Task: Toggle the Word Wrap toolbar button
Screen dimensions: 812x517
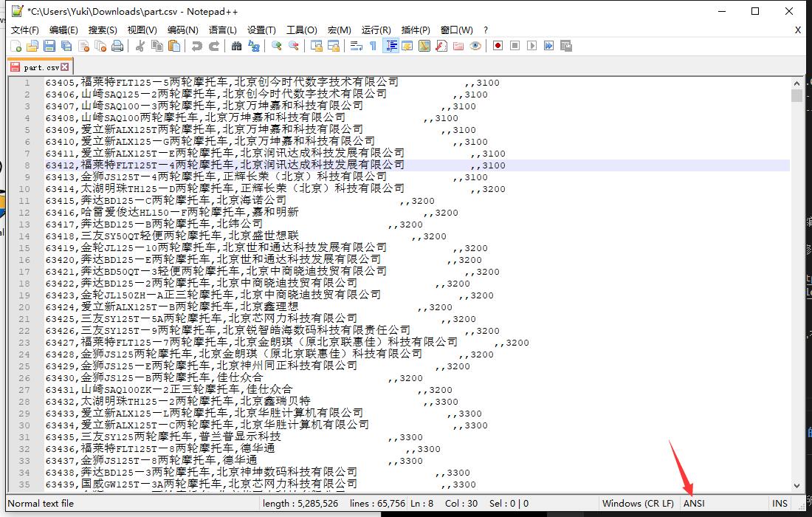Action: 356,46
